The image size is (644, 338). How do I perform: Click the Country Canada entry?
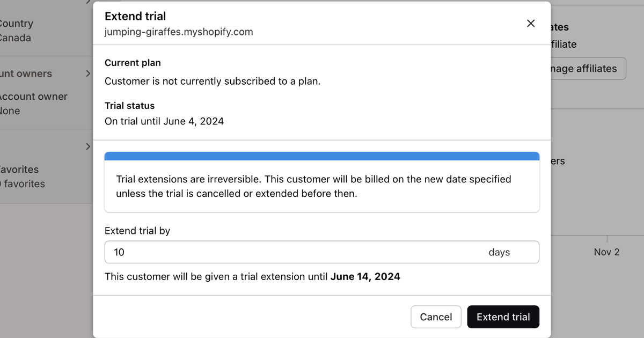click(16, 31)
